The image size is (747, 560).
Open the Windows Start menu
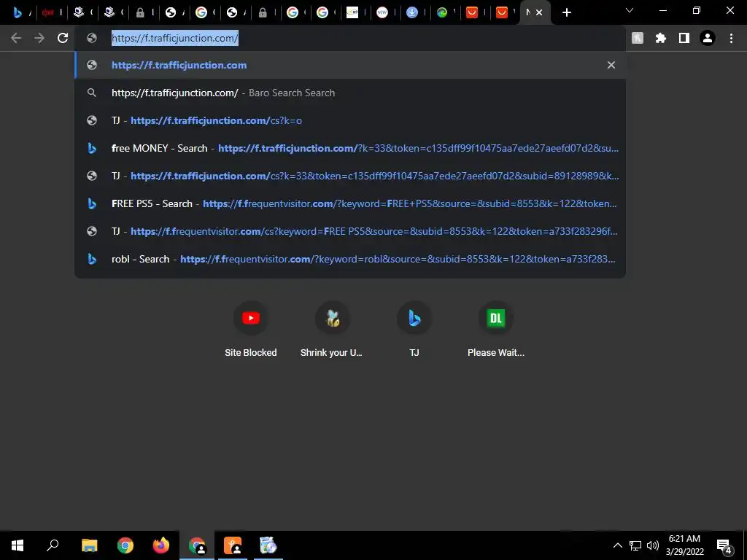(18, 545)
